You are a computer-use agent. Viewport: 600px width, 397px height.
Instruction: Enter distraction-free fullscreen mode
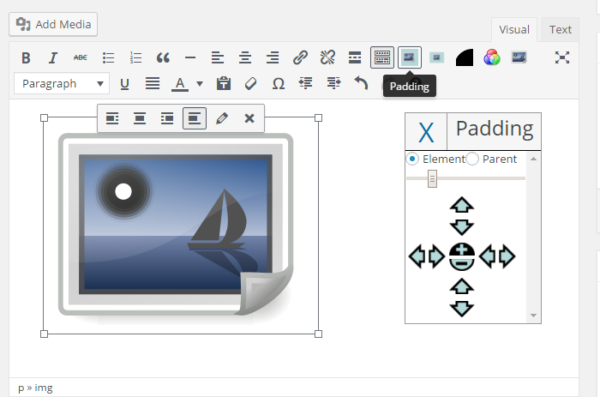tap(562, 58)
